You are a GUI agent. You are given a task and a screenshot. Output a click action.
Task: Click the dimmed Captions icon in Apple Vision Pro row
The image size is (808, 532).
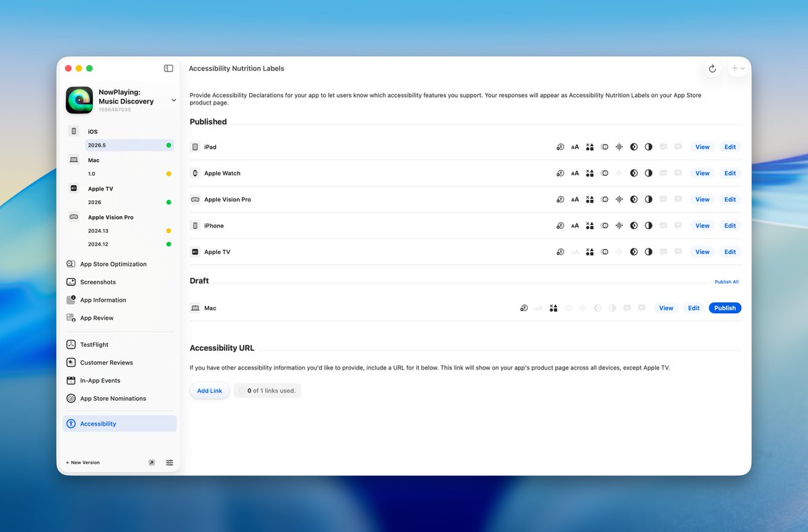click(x=663, y=199)
